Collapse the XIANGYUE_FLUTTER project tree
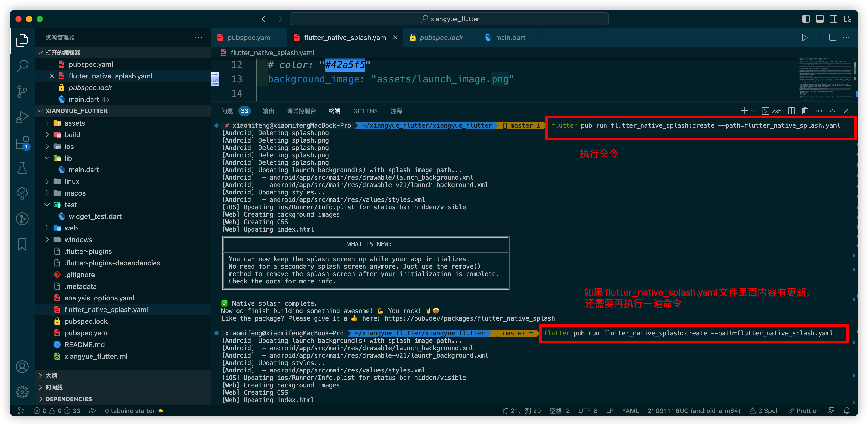This screenshot has width=868, height=426. click(x=123, y=110)
